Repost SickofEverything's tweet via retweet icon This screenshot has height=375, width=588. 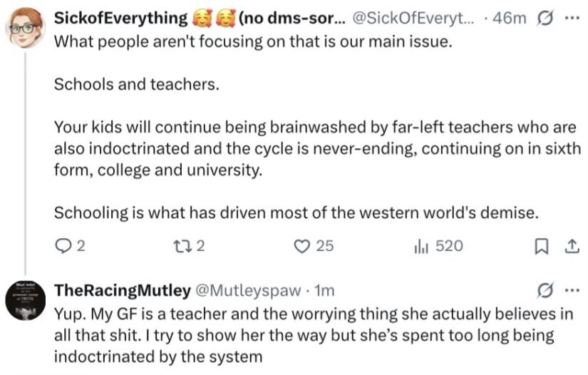(182, 247)
